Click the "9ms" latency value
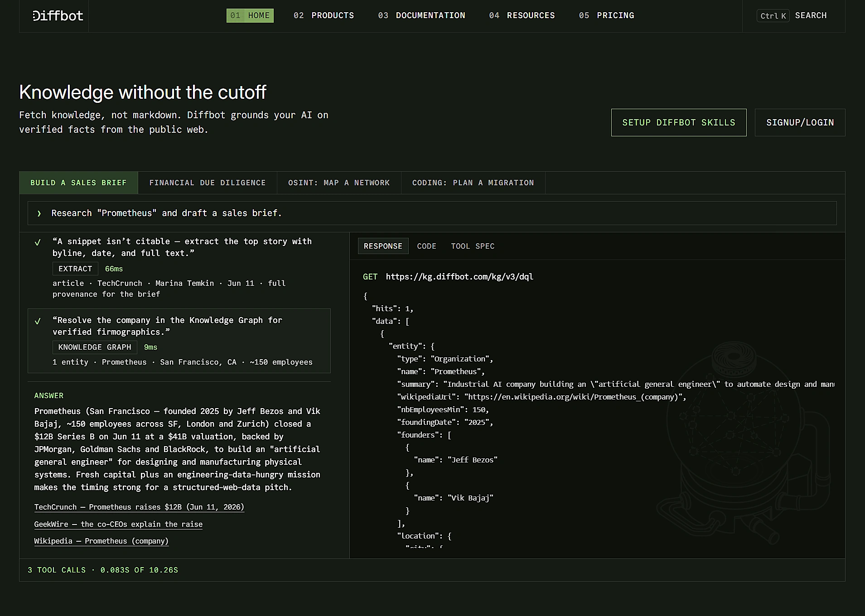This screenshot has width=865, height=616. [150, 347]
